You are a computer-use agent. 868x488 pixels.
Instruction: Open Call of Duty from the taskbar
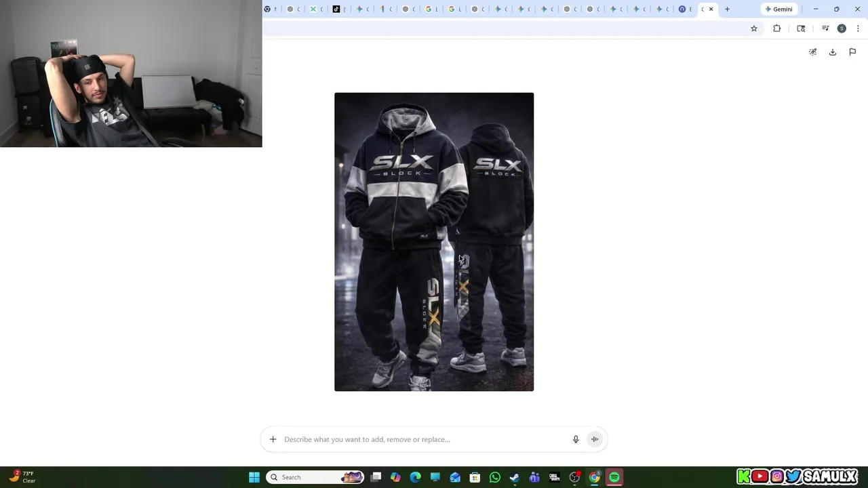pyautogui.click(x=554, y=477)
